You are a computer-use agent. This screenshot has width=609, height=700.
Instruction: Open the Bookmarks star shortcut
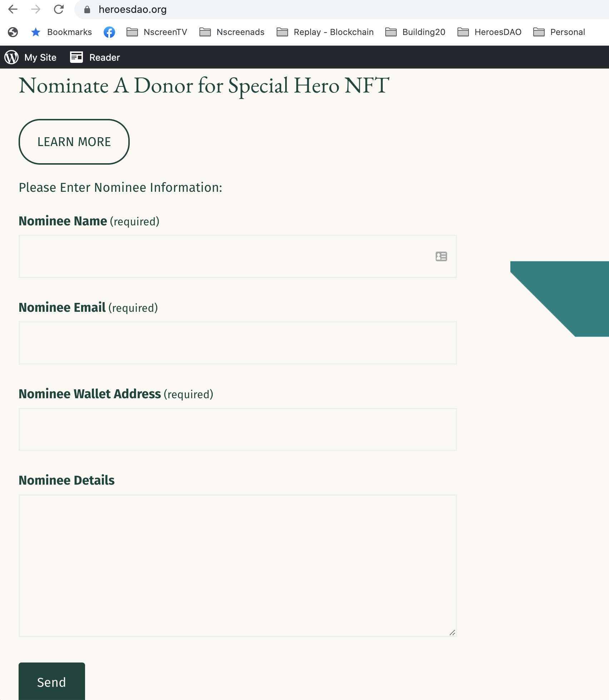[x=61, y=32]
